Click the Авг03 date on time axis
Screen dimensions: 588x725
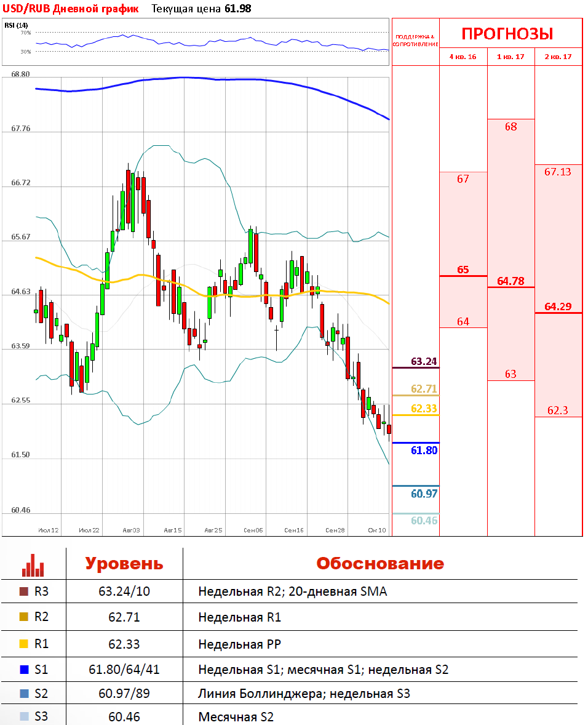pyautogui.click(x=131, y=530)
